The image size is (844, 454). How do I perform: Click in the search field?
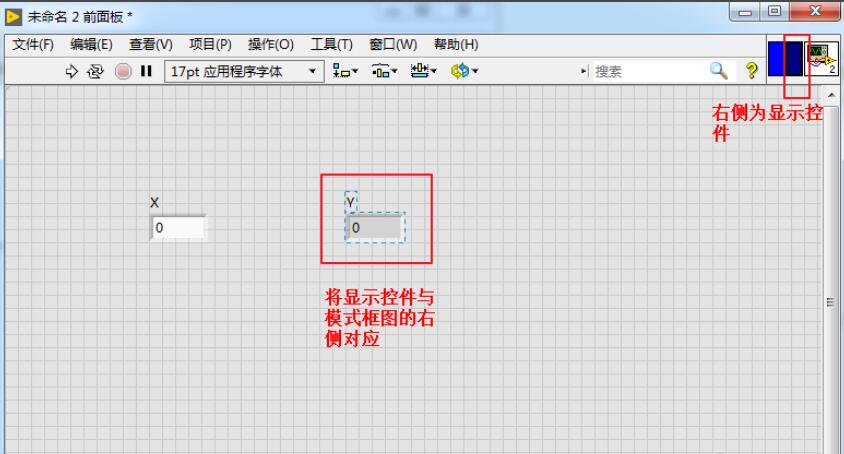[x=650, y=71]
